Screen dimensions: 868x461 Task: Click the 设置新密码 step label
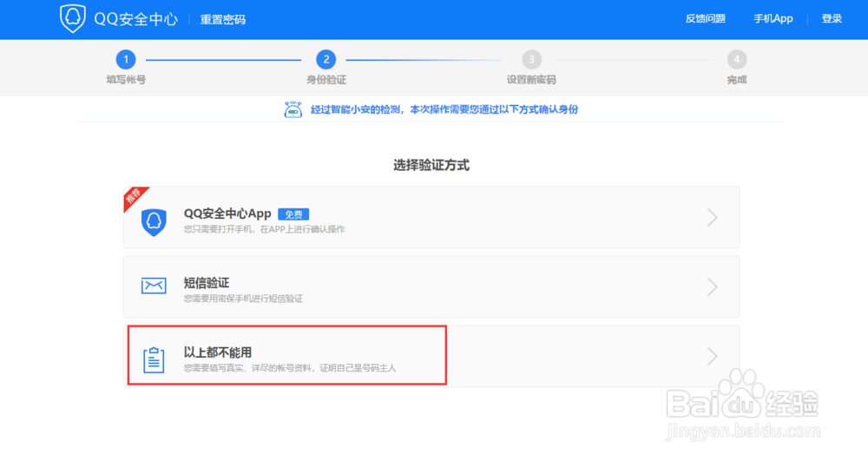[531, 80]
